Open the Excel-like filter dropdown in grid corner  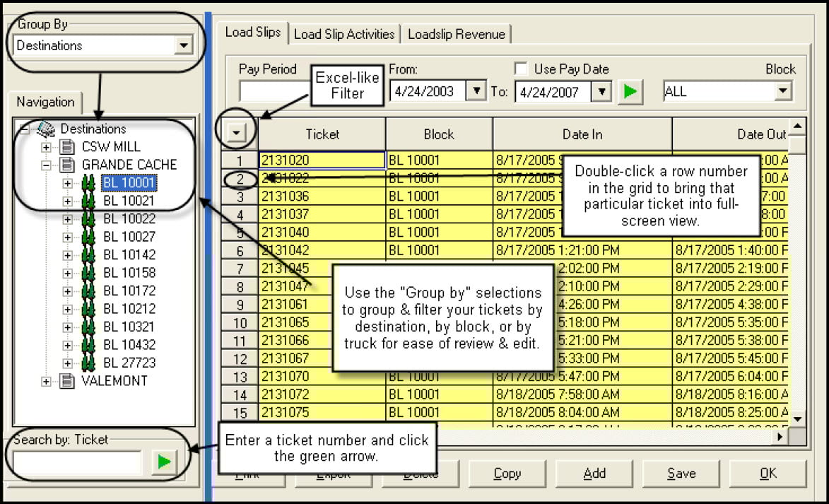coord(236,132)
